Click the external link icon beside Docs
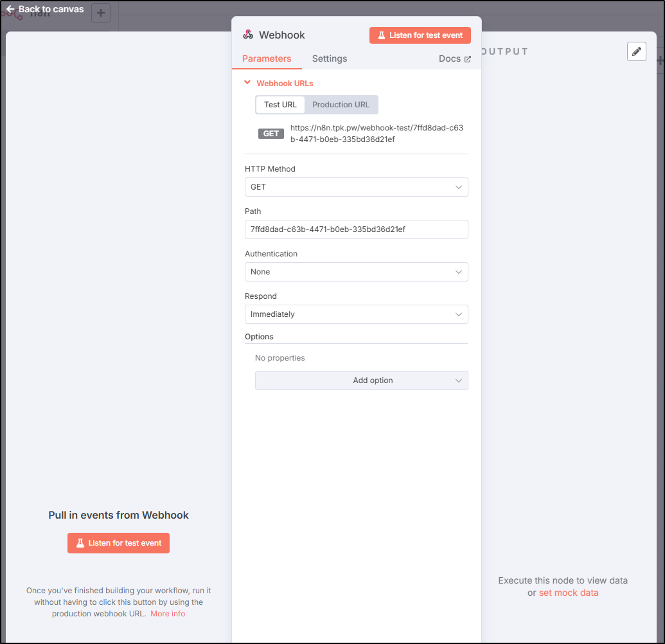This screenshot has width=665, height=644. (x=468, y=59)
